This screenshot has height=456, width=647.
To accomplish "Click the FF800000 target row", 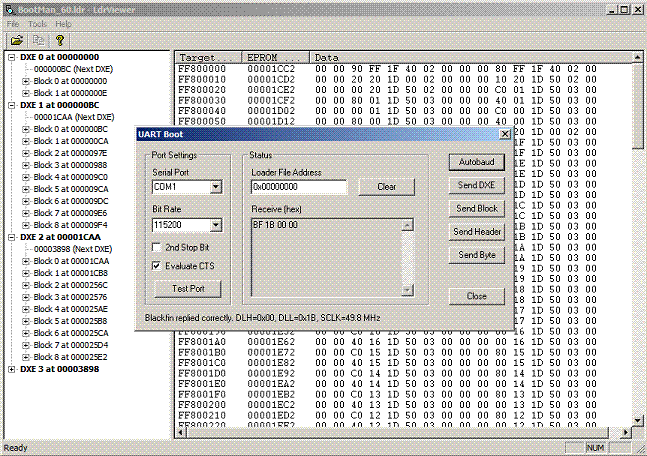I will pyautogui.click(x=202, y=69).
